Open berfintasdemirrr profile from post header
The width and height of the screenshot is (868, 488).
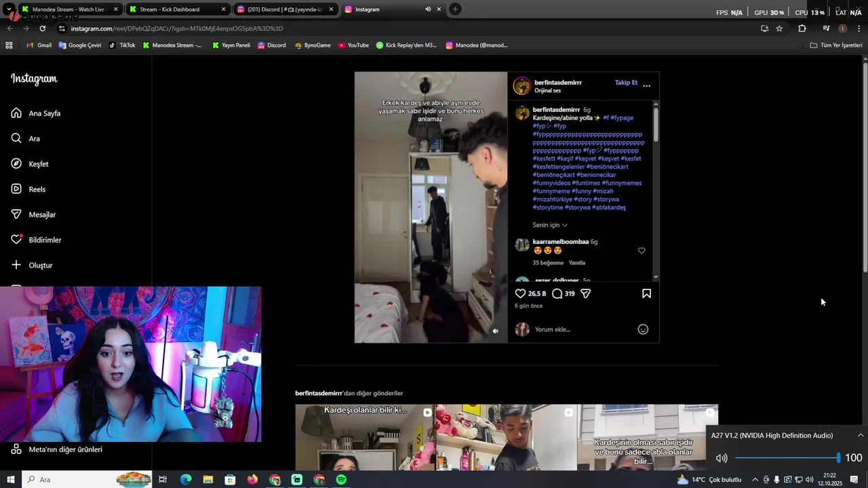(558, 83)
